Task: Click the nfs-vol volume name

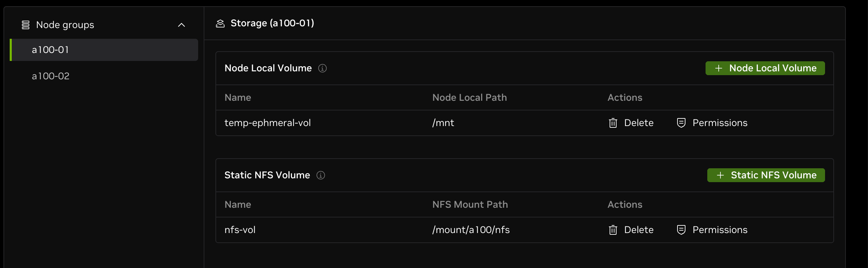Action: pos(240,230)
